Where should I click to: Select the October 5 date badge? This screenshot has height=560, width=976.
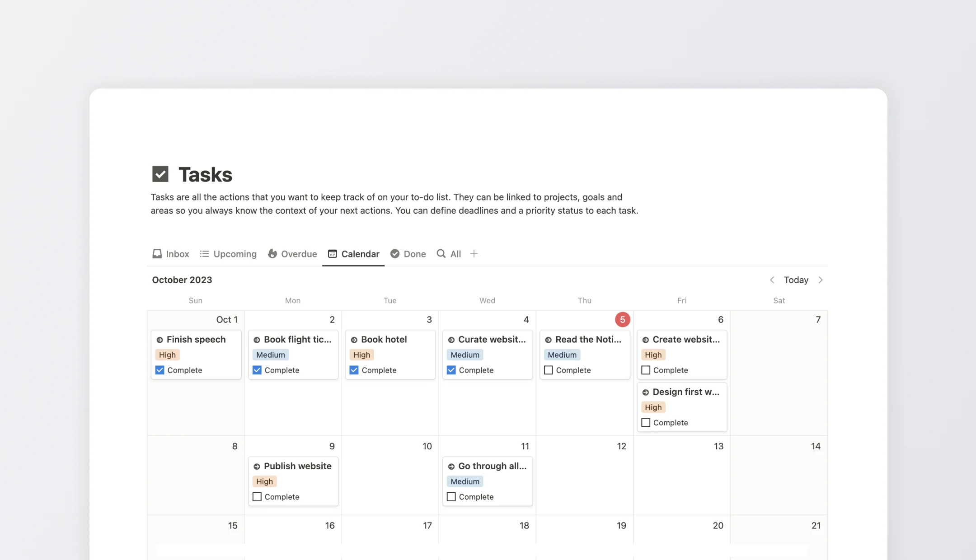pyautogui.click(x=622, y=319)
